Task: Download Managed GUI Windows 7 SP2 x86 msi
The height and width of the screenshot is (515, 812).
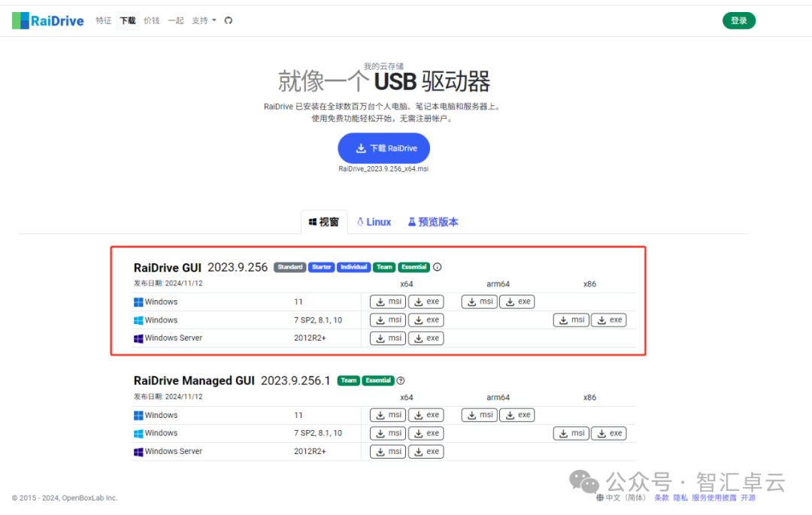Action: click(x=571, y=433)
